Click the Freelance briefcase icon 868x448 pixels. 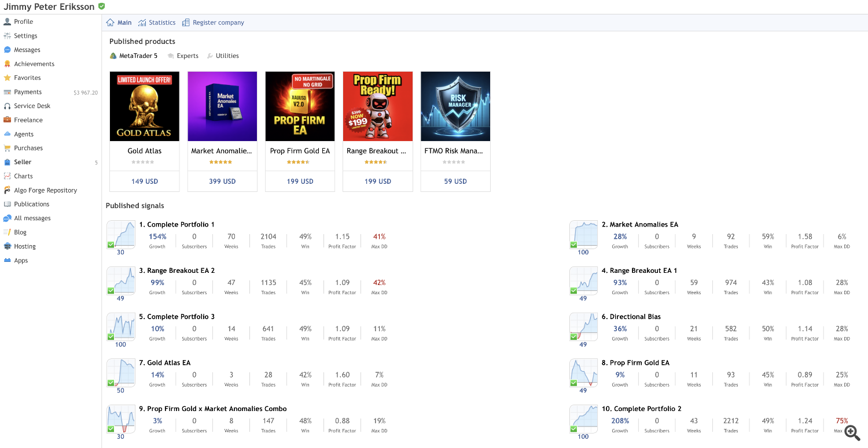click(8, 120)
